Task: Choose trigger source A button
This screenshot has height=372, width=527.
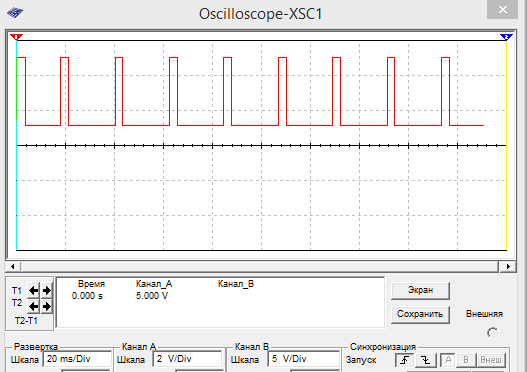Action: (x=448, y=360)
